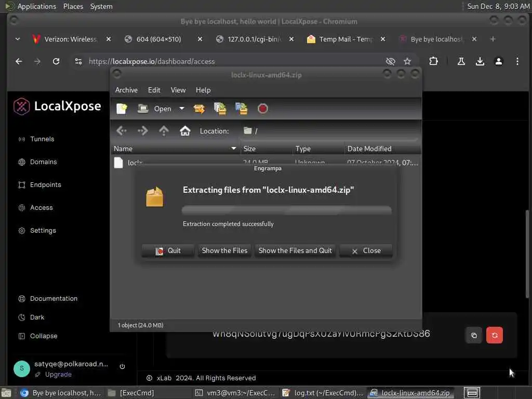Click the red Stop operation icon
532x399 pixels.
(x=262, y=109)
